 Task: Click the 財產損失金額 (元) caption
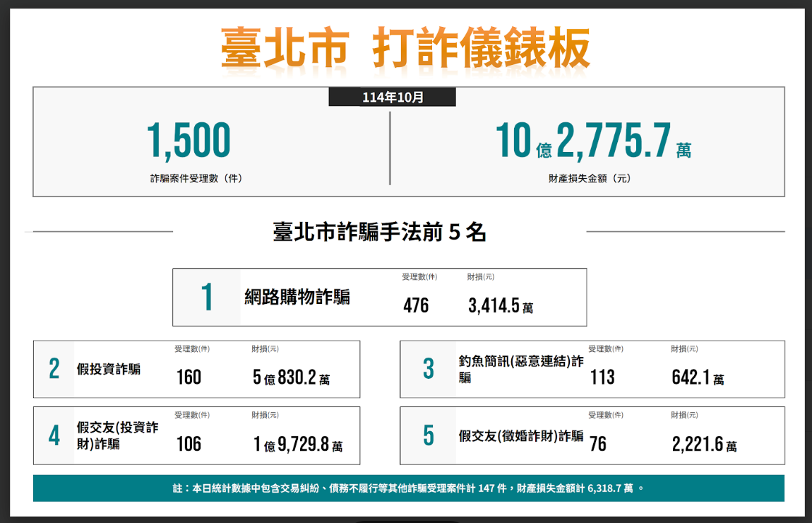[x=590, y=179]
